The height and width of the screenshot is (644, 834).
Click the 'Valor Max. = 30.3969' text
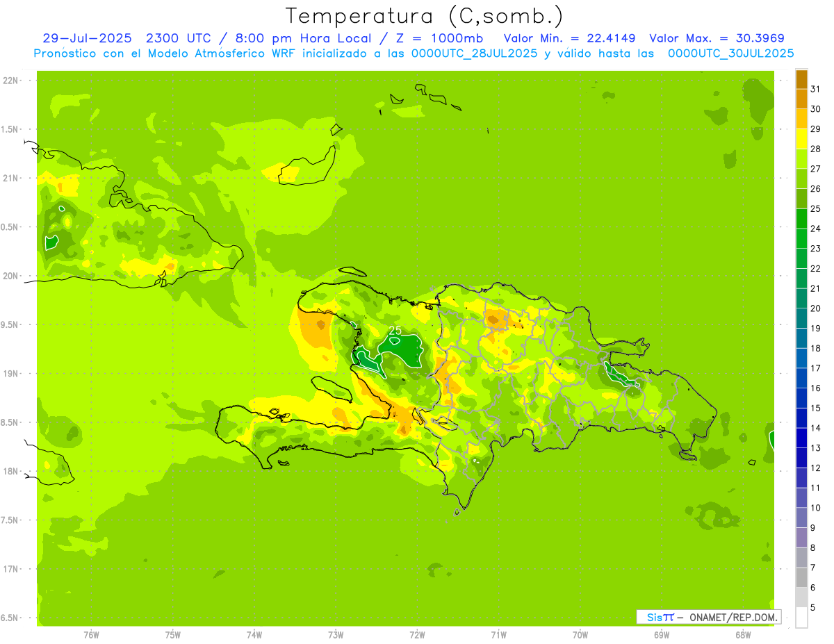coord(717,38)
